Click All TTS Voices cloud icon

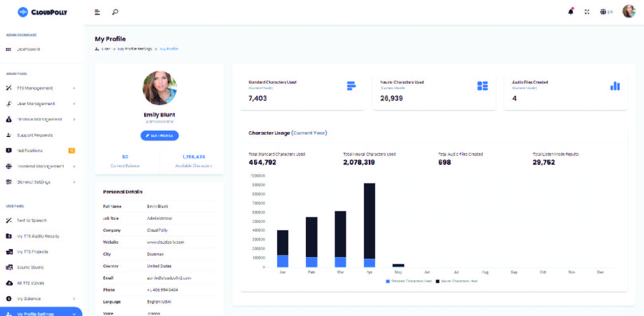tap(9, 283)
